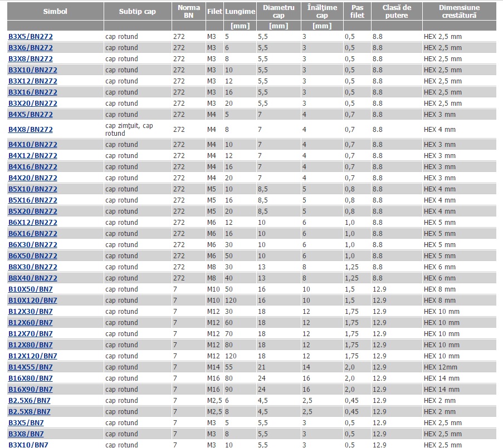Open the B3X8/BN272 product link
The image size is (503, 448).
coord(31,59)
